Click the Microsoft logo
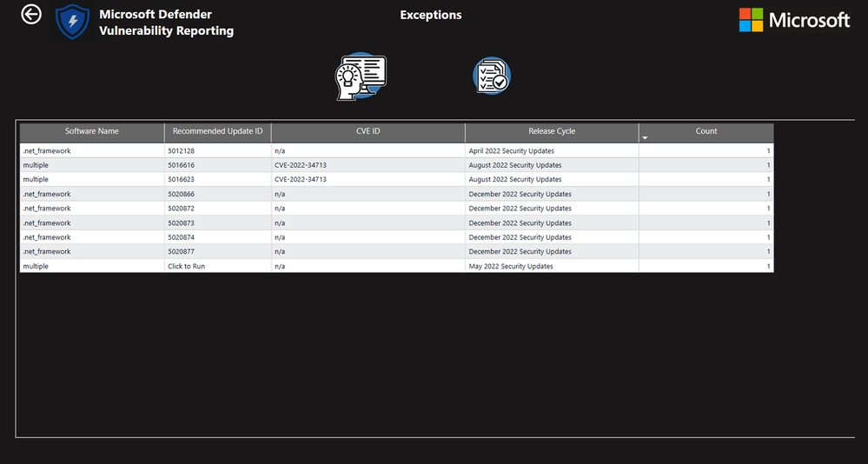Viewport: 868px width, 464px height. 794,20
